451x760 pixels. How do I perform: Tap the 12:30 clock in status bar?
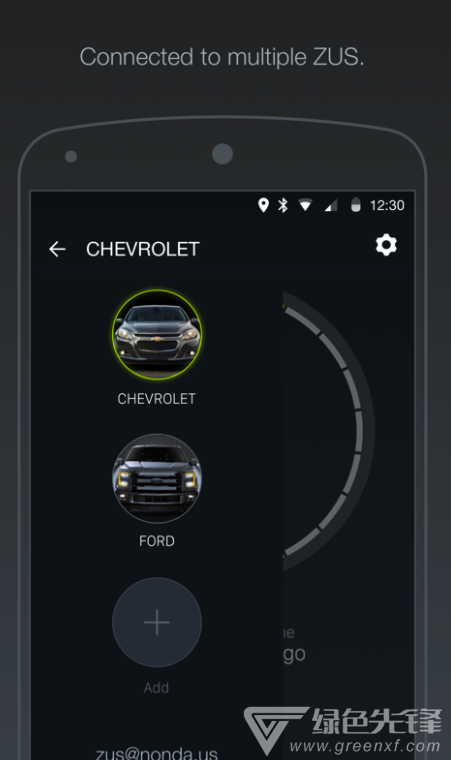387,206
